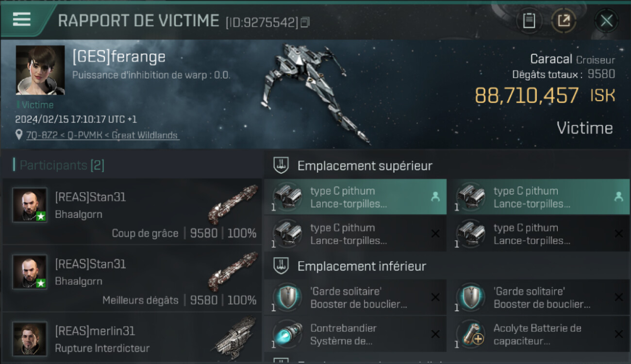Copy the report ID with the copy icon
This screenshot has width=631, height=364.
tap(305, 22)
